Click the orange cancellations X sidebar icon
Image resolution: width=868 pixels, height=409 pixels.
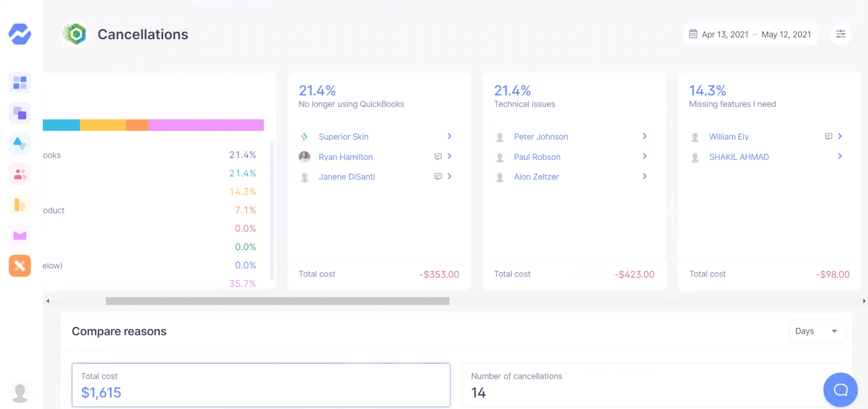coord(20,266)
